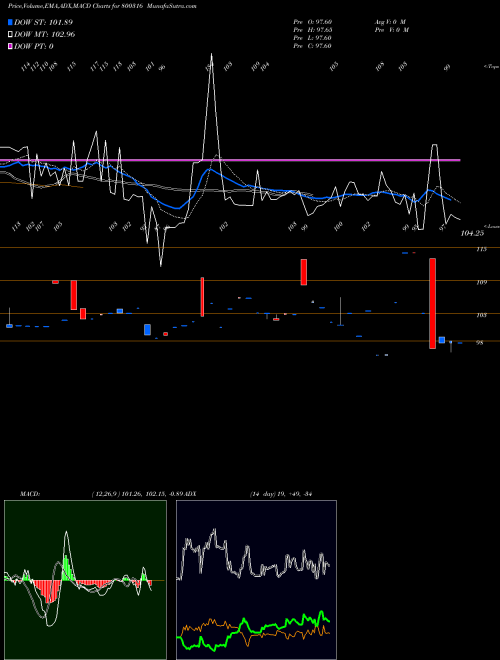Click the blue DOW ST legend swatch
Viewport: 500px width, 660px height.
tap(10, 22)
